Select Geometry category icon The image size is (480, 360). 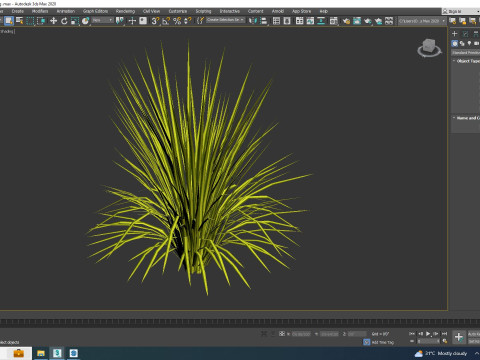455,43
